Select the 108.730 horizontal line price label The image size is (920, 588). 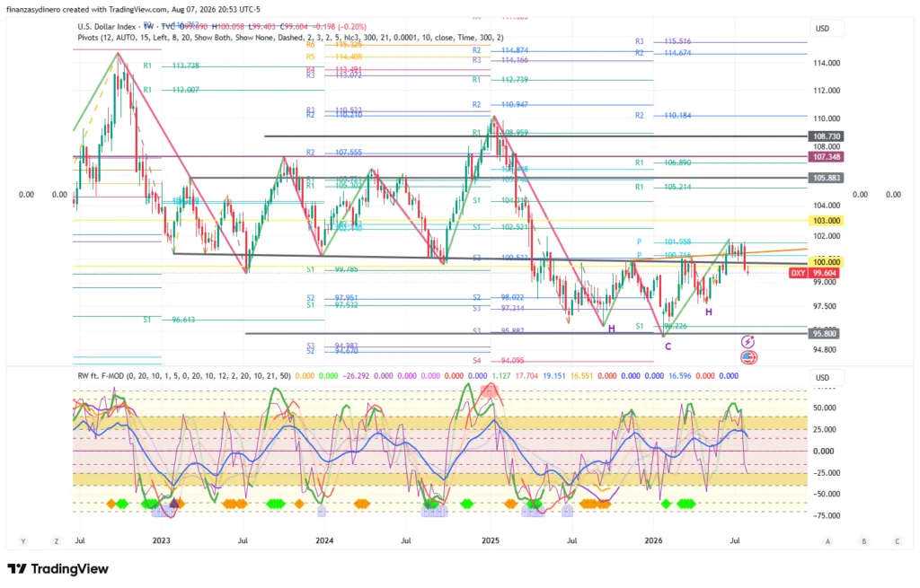(x=827, y=136)
